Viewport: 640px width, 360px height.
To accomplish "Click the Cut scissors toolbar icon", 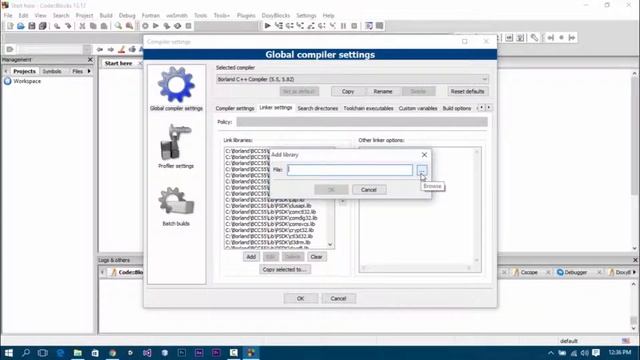I will (x=82, y=26).
